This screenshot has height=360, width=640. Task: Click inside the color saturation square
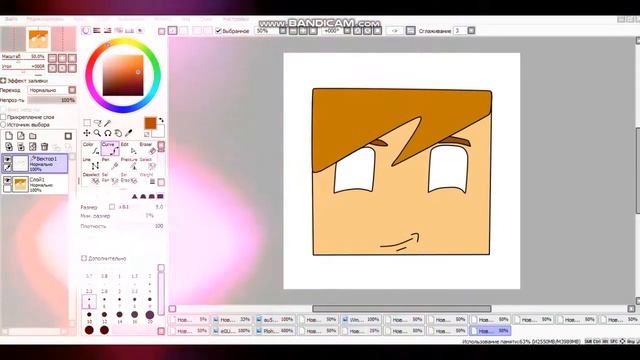[123, 76]
